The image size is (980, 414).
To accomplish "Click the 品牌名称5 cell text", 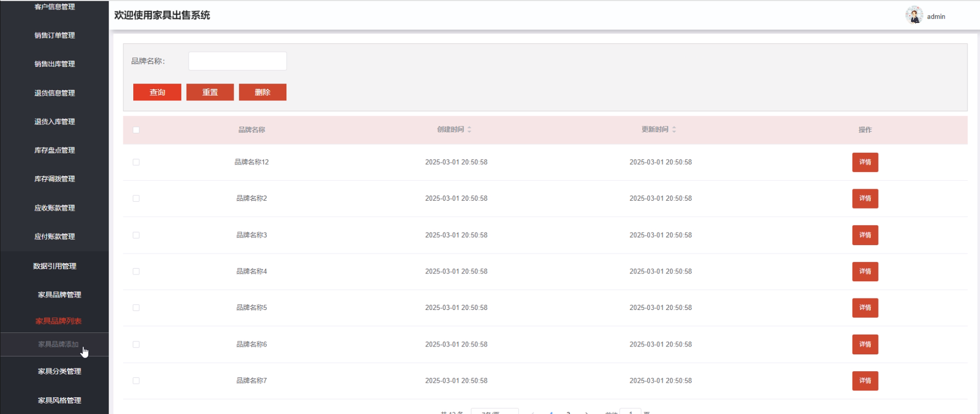I will [x=251, y=308].
